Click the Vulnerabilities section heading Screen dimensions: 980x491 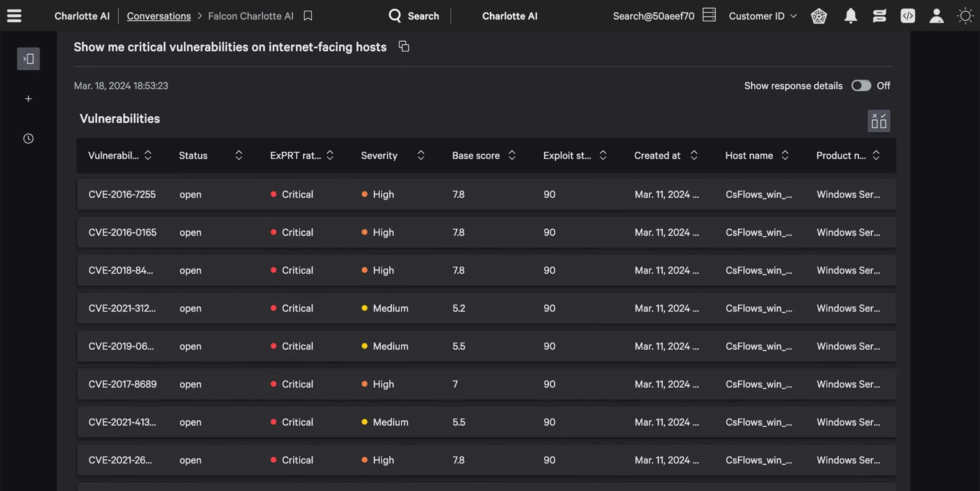pyautogui.click(x=119, y=119)
